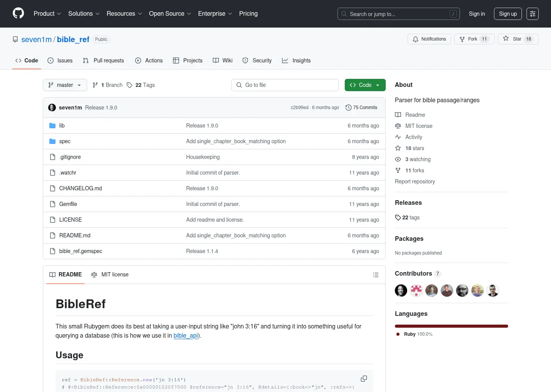This screenshot has width=551, height=392.
Task: Click the fork icon in Fork button
Action: (462, 39)
